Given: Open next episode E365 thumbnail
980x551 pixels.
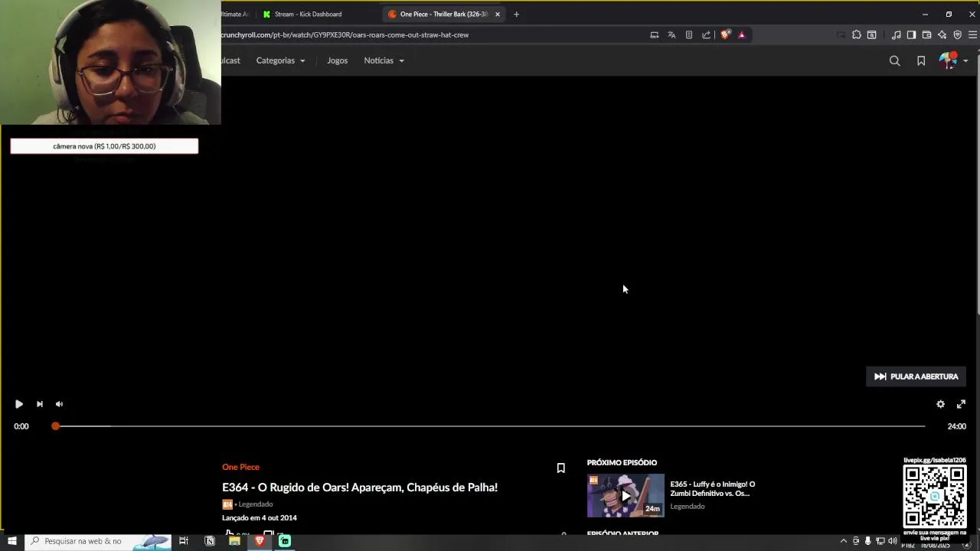Looking at the screenshot, I should 626,496.
